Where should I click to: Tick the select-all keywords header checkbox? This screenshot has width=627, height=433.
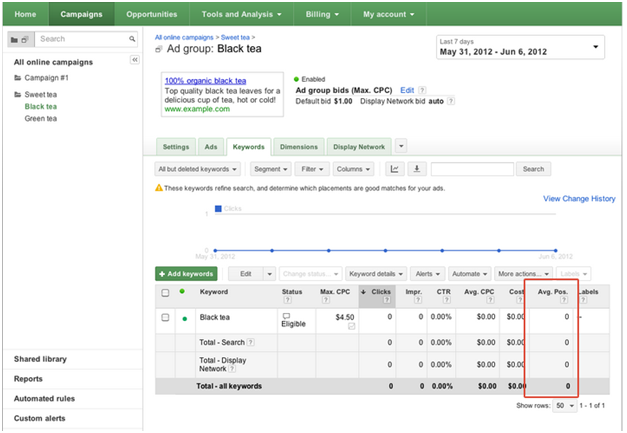(x=165, y=293)
